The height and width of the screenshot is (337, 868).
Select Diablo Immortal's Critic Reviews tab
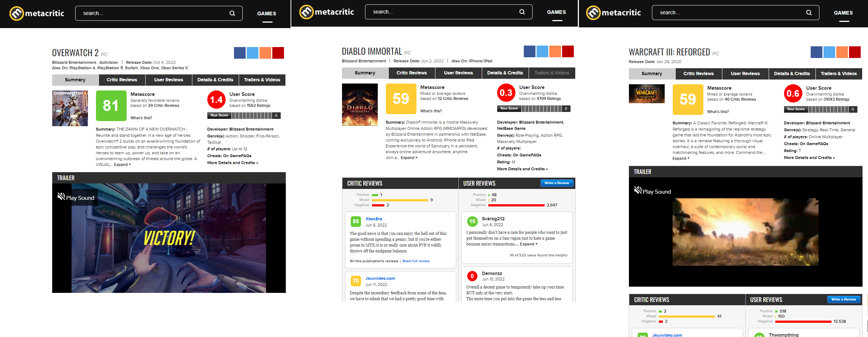[x=412, y=73]
